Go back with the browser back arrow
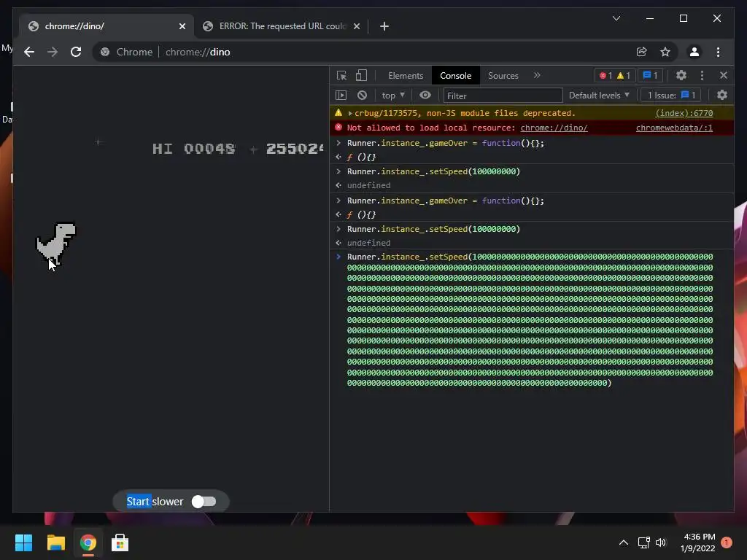The height and width of the screenshot is (560, 747). 29,52
